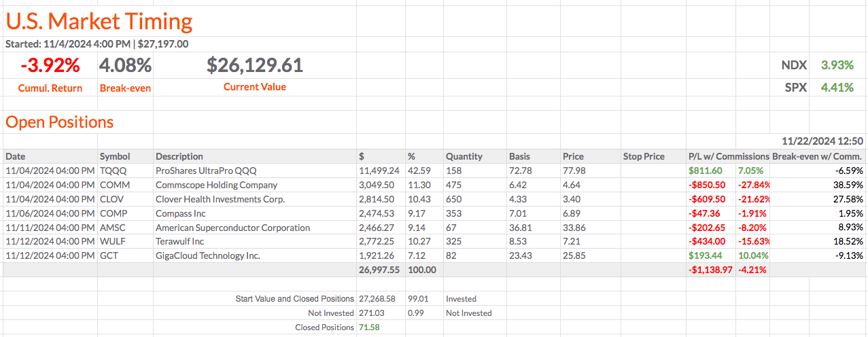
Task: Click the U.S. Market Timing title
Action: click(x=99, y=22)
